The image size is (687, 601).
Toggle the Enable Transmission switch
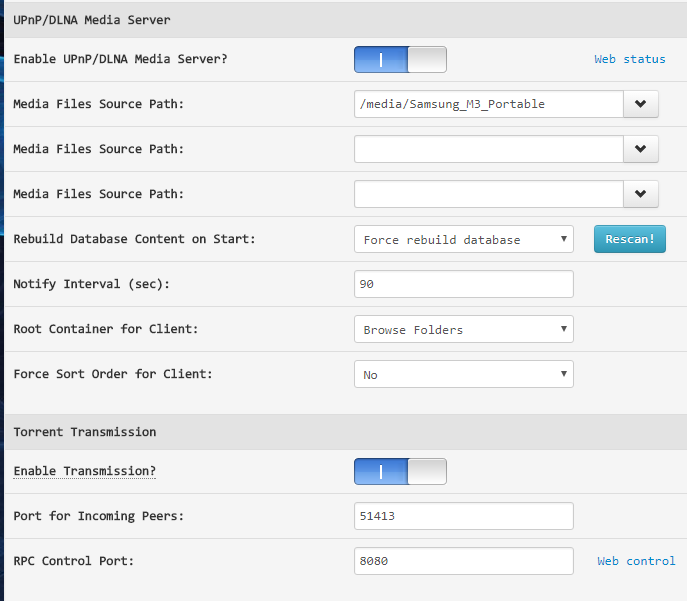400,471
